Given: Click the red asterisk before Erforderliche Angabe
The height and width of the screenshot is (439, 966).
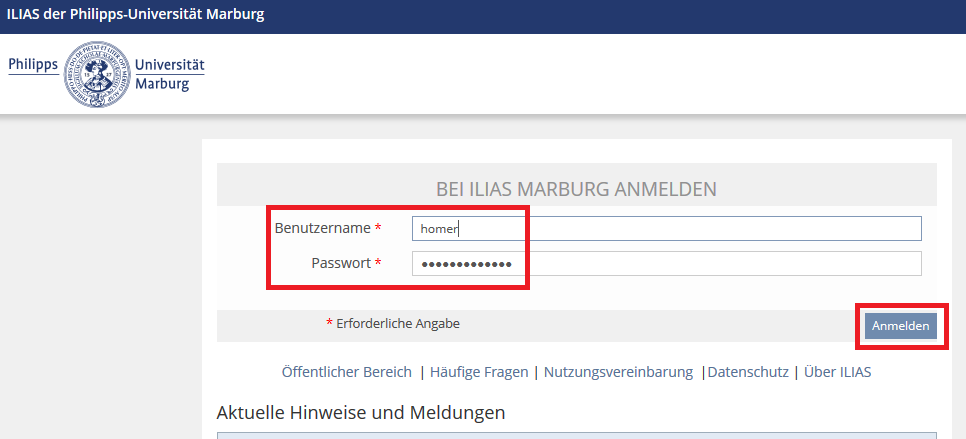Looking at the screenshot, I should click(330, 323).
